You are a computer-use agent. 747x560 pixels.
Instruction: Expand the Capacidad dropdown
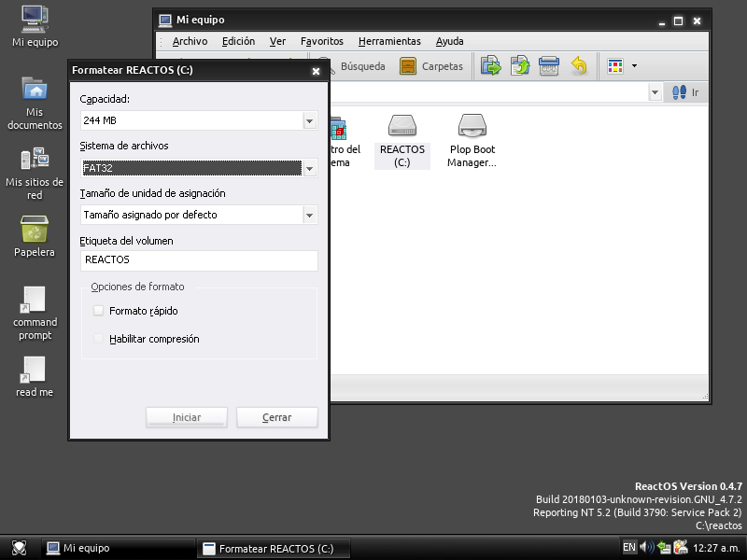309,121
